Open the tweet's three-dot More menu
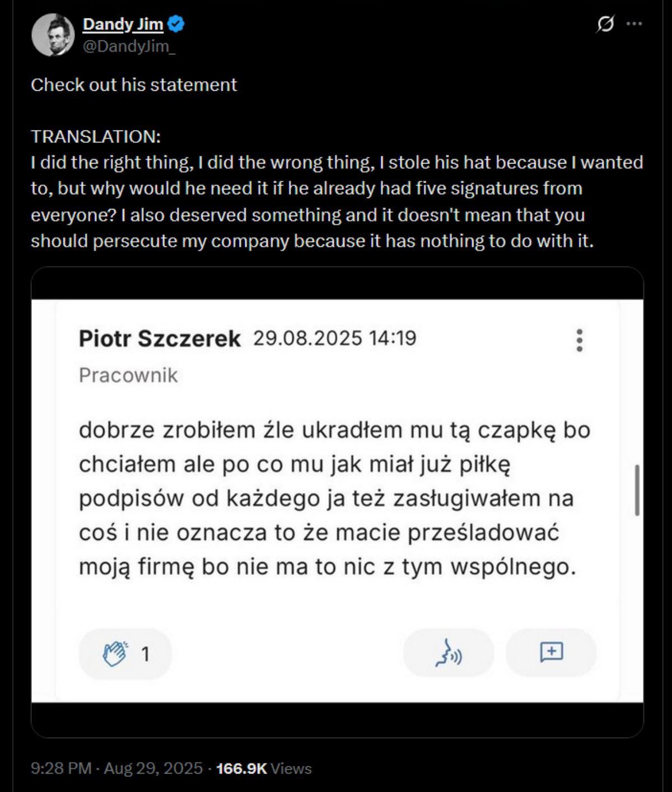The height and width of the screenshot is (792, 672). tap(634, 24)
